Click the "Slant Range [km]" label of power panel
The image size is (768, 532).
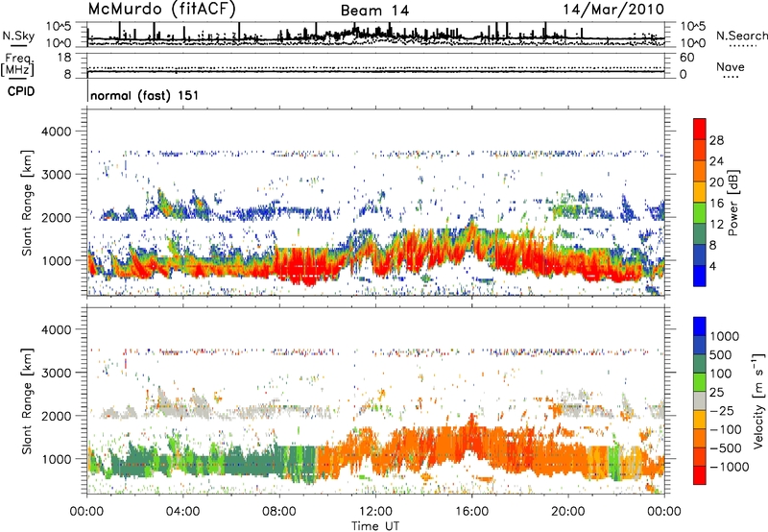coord(27,203)
